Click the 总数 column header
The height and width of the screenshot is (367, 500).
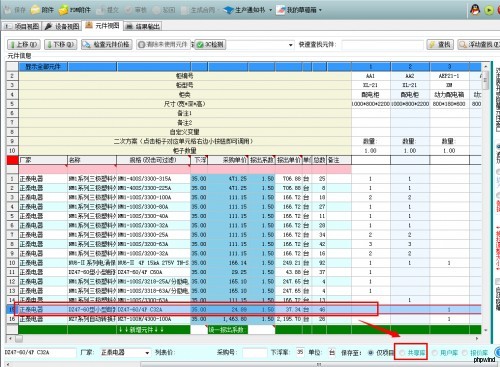[319, 160]
